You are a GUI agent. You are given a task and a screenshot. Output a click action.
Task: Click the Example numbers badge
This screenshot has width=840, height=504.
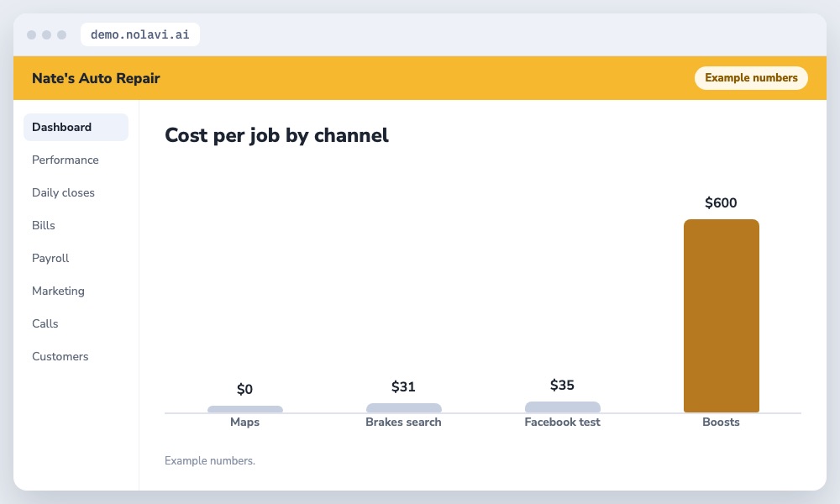pos(751,77)
